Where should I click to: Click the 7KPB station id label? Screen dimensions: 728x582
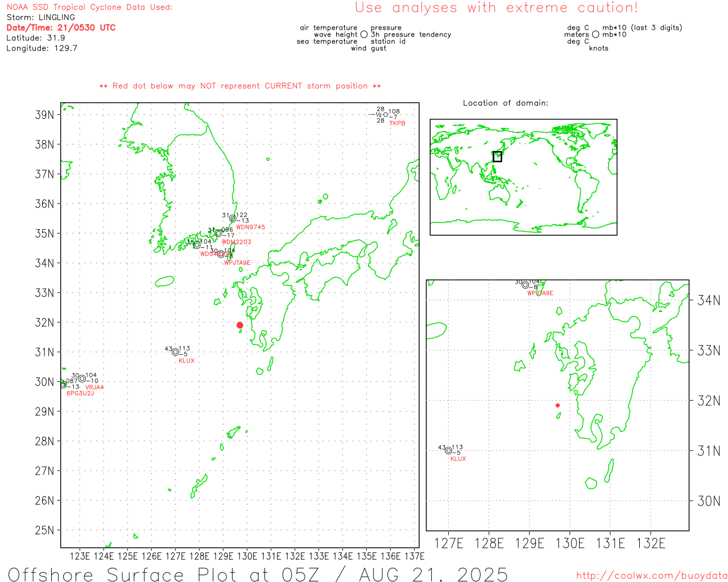[397, 123]
